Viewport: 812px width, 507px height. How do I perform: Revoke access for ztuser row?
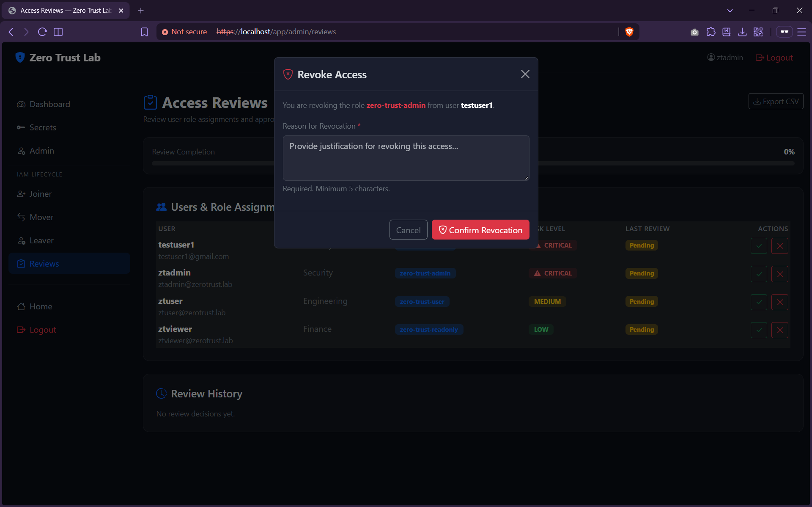point(779,302)
